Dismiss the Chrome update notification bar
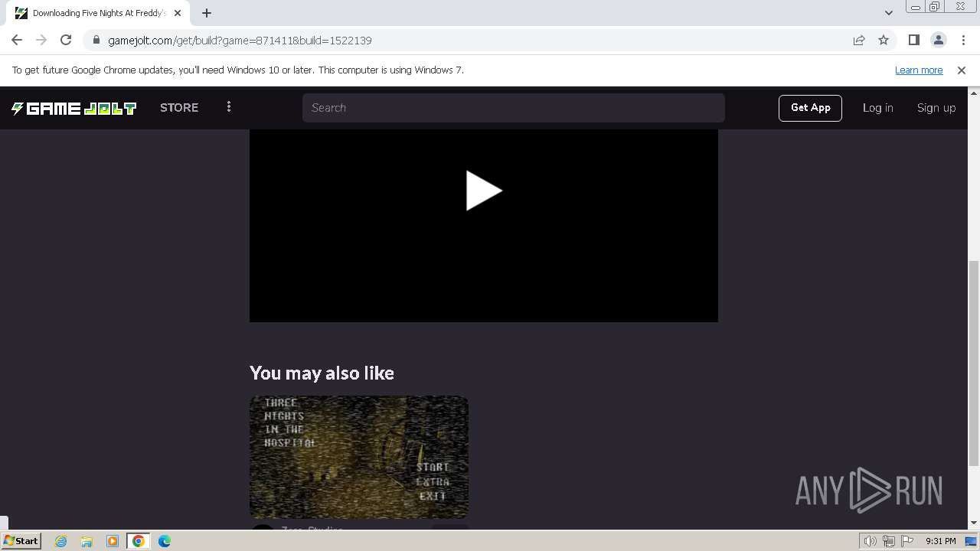This screenshot has width=980, height=551. tap(961, 70)
